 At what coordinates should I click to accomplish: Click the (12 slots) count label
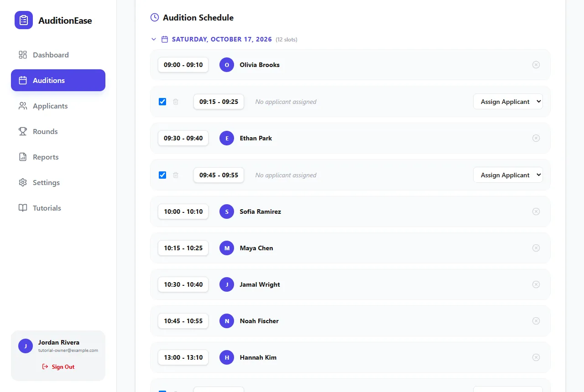[287, 40]
